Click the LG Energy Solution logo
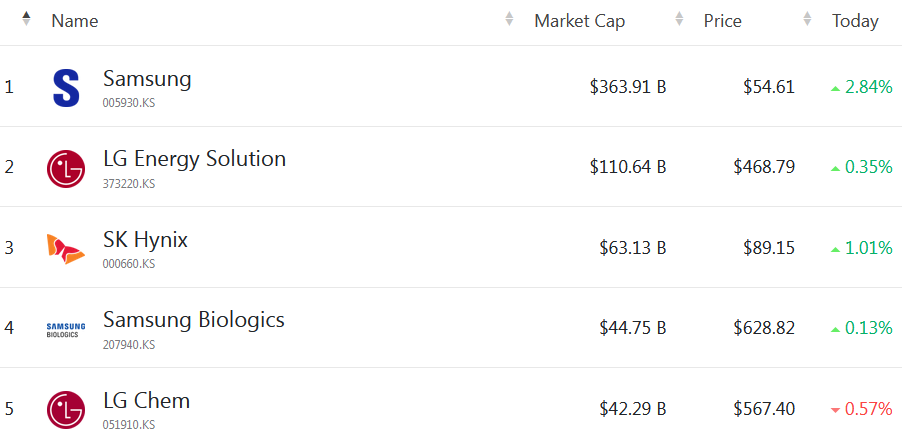This screenshot has height=444, width=902. pos(66,167)
